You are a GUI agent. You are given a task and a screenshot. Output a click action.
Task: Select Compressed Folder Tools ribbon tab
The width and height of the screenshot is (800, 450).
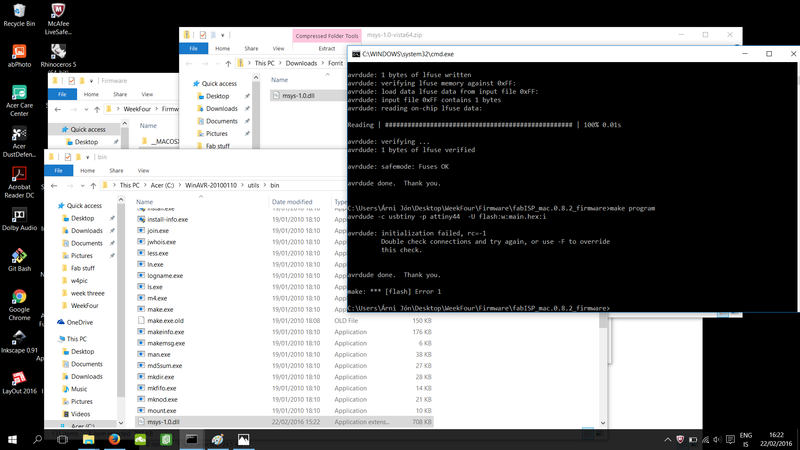[x=327, y=36]
